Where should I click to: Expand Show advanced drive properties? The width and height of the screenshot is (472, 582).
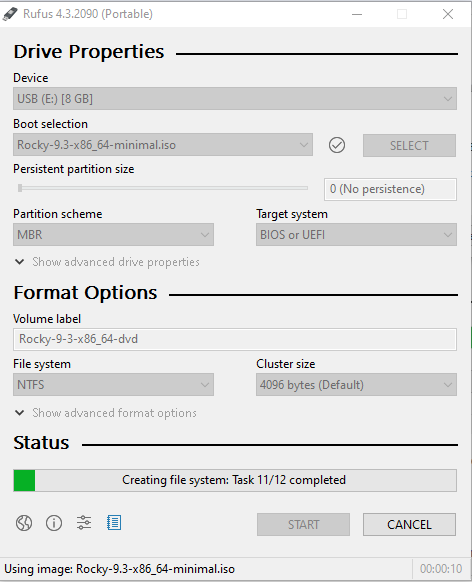107,262
